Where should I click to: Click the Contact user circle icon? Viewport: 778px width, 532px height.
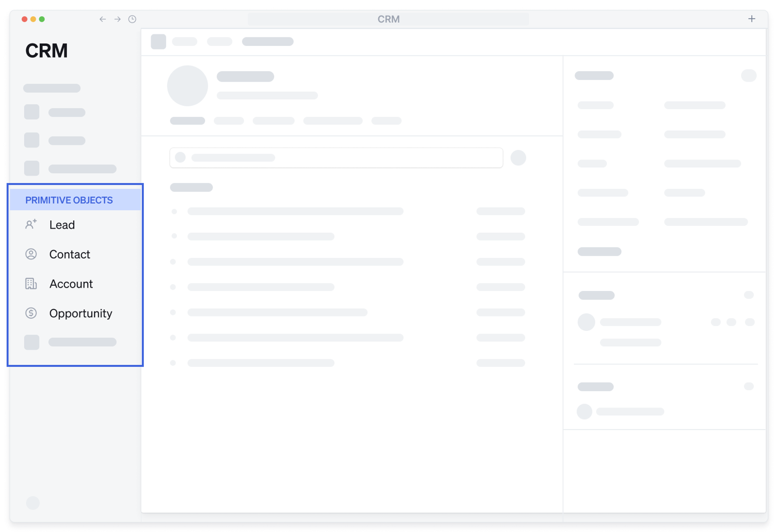point(31,254)
